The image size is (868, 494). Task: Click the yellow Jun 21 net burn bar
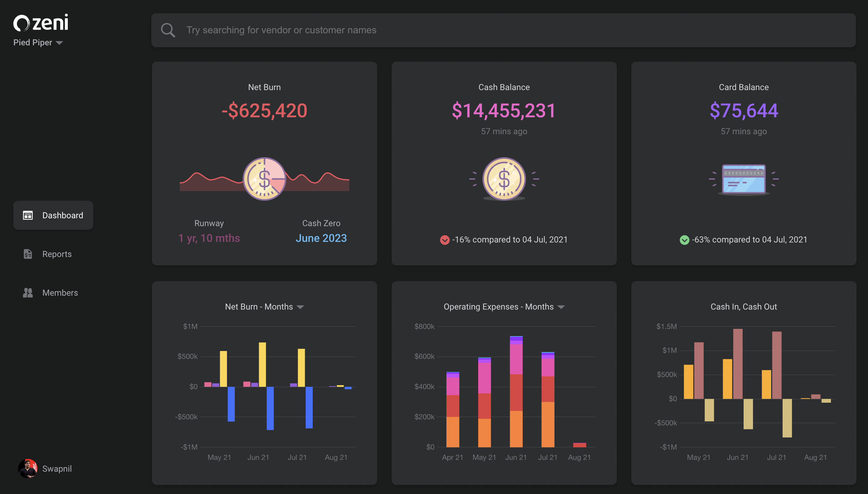(x=262, y=364)
